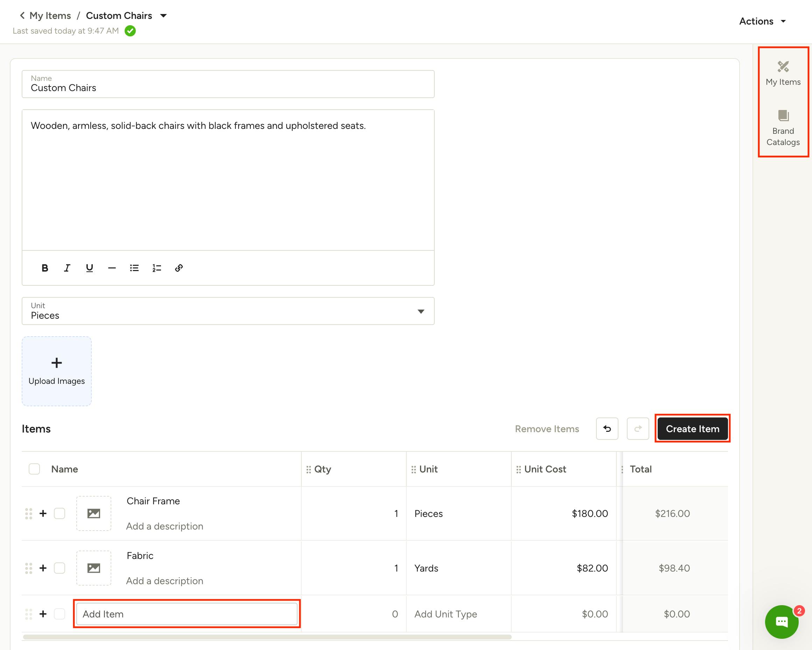Insert a numbered list

[157, 268]
